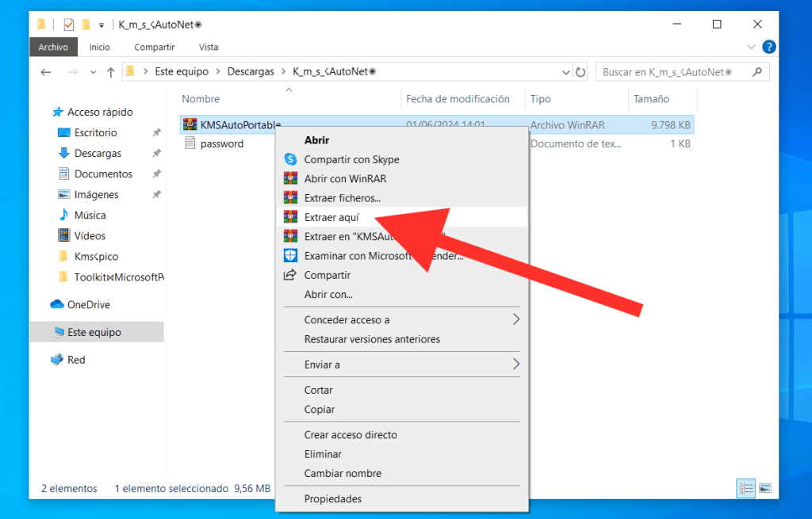Switch to large icons view toggle
The height and width of the screenshot is (519, 812).
pos(764,488)
